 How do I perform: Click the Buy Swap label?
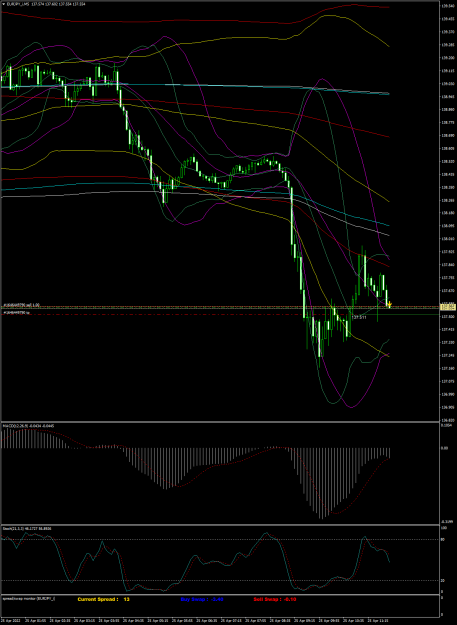click(200, 599)
